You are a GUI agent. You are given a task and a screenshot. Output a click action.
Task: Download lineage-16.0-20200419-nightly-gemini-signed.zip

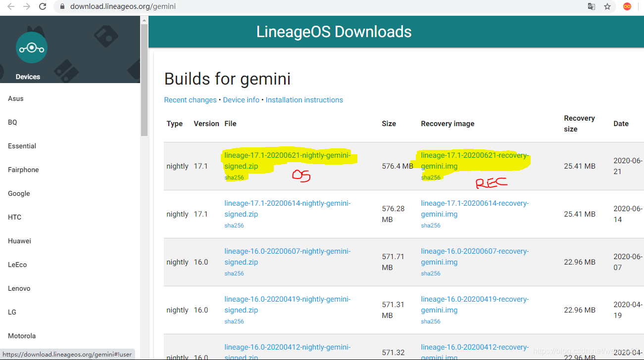click(287, 305)
